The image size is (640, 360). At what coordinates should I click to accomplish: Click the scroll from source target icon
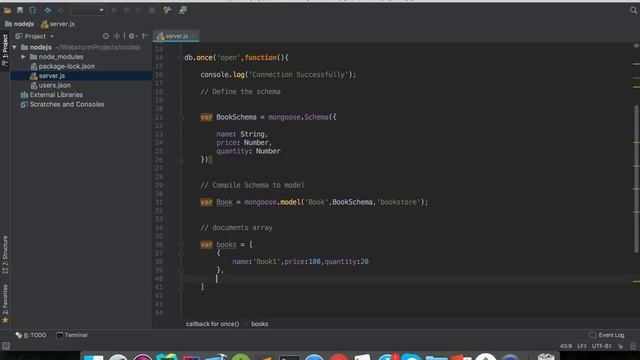106,36
